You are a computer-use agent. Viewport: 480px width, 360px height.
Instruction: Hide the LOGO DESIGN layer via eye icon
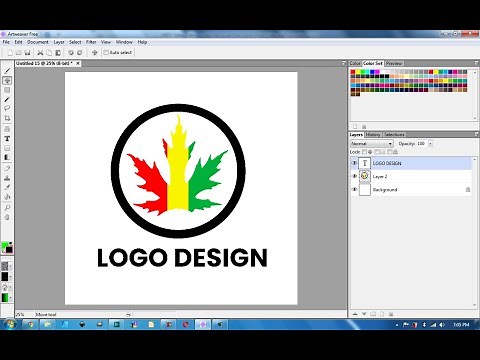click(x=354, y=163)
